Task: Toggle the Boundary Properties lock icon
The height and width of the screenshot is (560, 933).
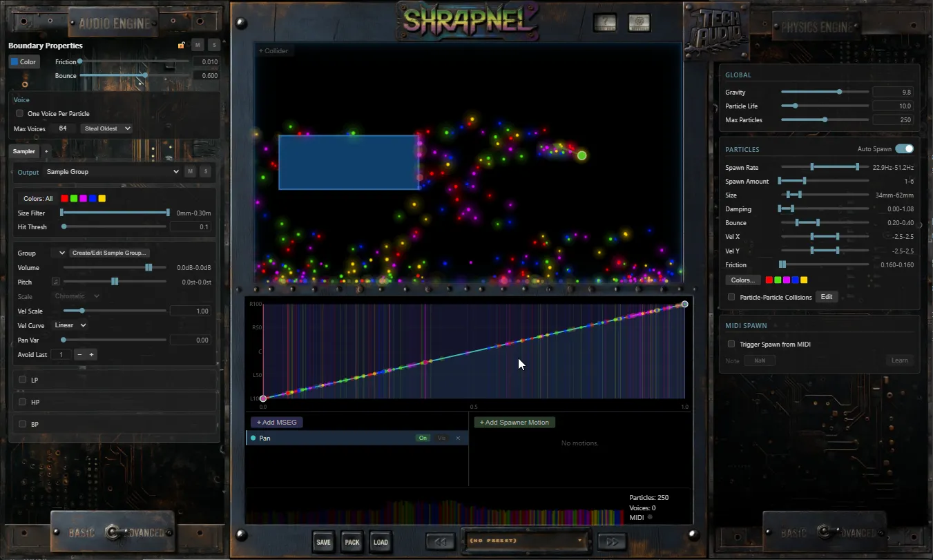Action: [x=182, y=46]
